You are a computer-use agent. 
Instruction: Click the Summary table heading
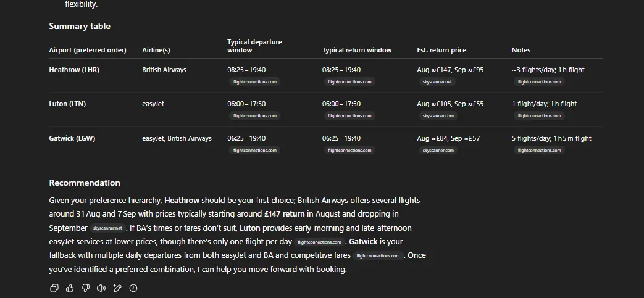click(80, 27)
